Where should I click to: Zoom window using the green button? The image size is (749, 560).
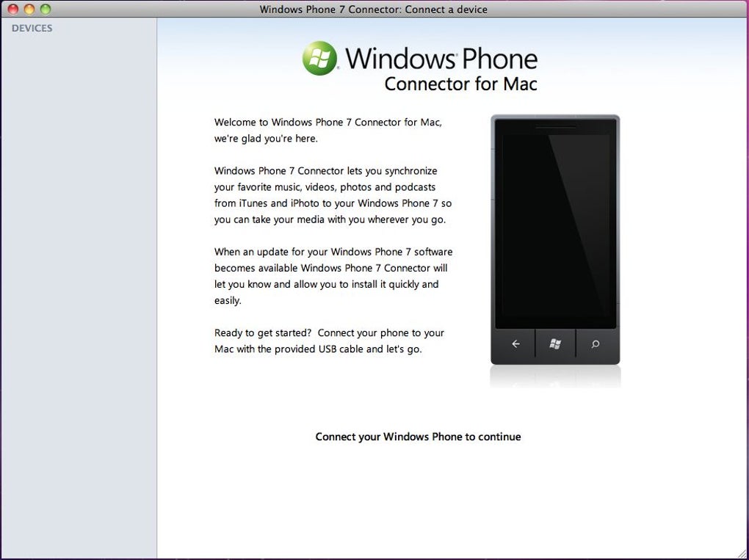pyautogui.click(x=46, y=9)
